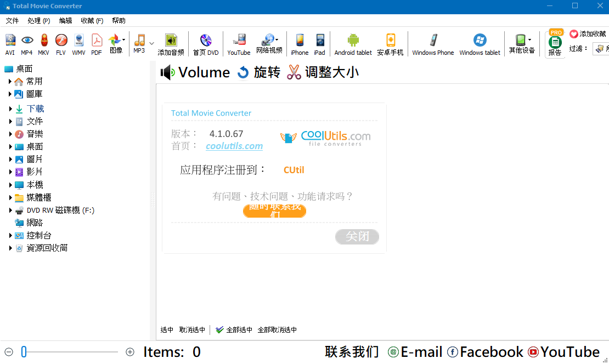The width and height of the screenshot is (609, 364).
Task: Click 全部取消选中 to uncheck all
Action: 277,330
